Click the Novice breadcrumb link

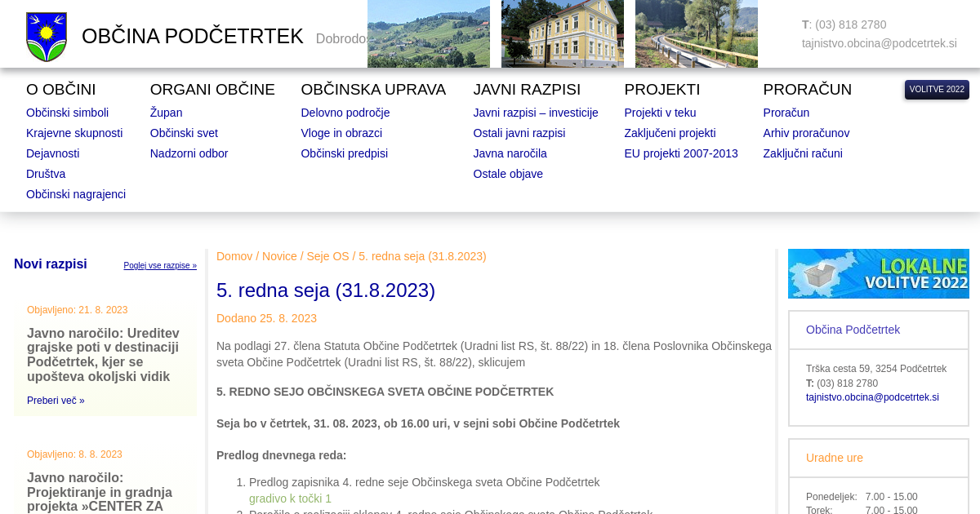(279, 256)
